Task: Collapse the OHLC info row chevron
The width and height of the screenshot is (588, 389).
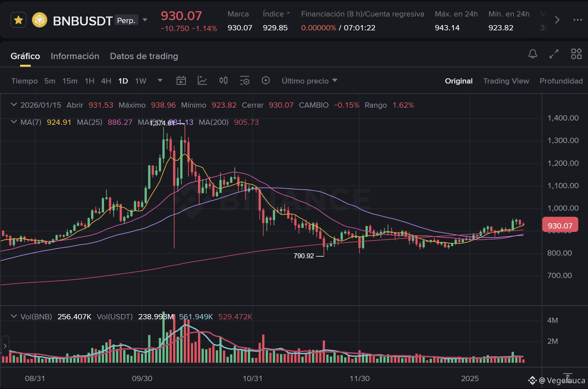Action: (14, 105)
